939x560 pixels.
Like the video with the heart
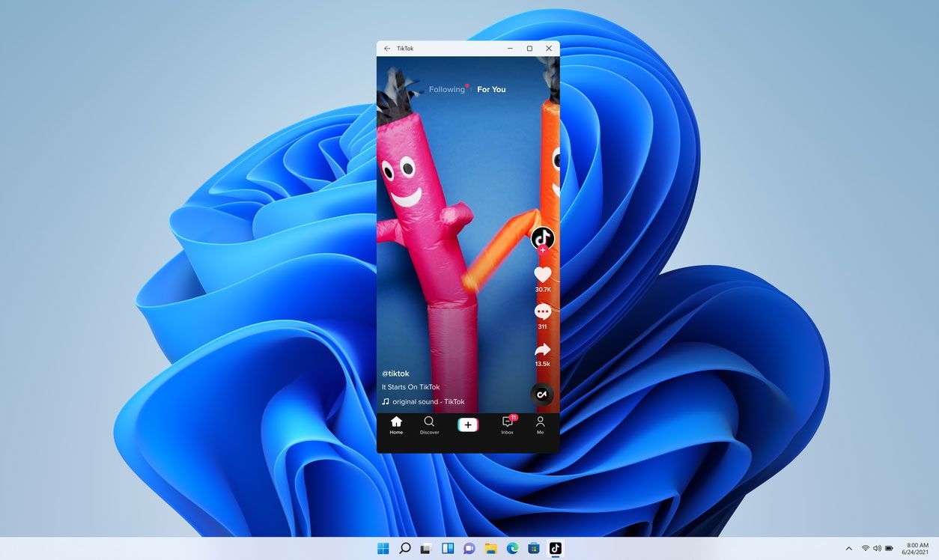[541, 274]
